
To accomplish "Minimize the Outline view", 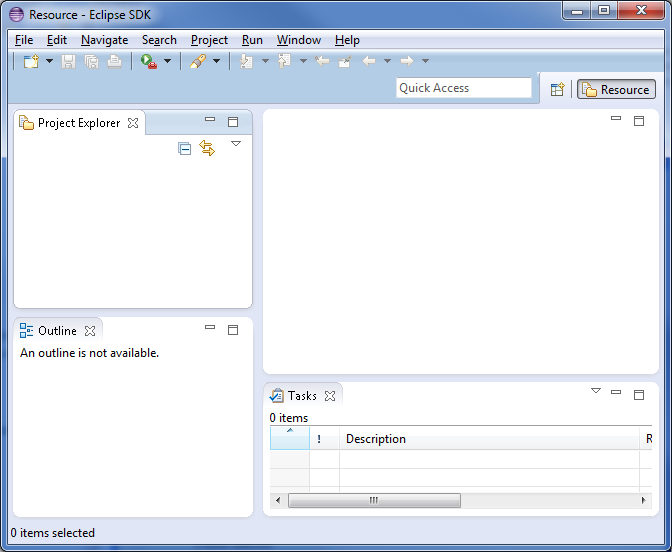I will (x=210, y=327).
